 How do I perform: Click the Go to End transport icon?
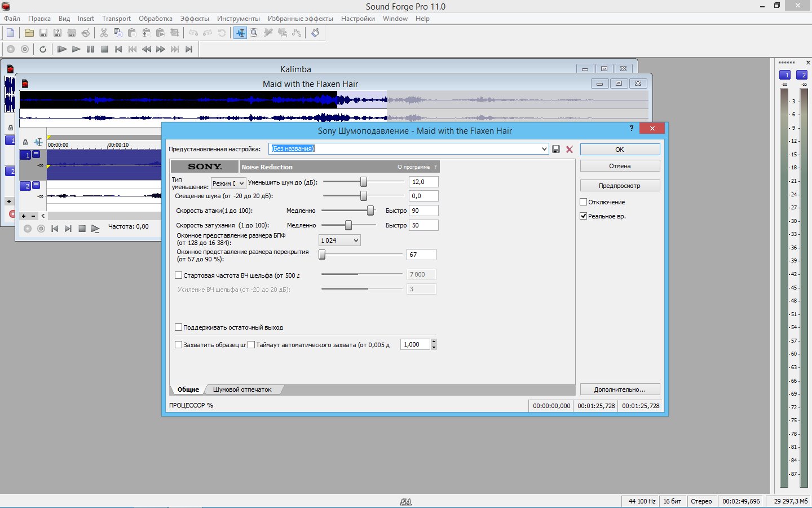pyautogui.click(x=189, y=49)
